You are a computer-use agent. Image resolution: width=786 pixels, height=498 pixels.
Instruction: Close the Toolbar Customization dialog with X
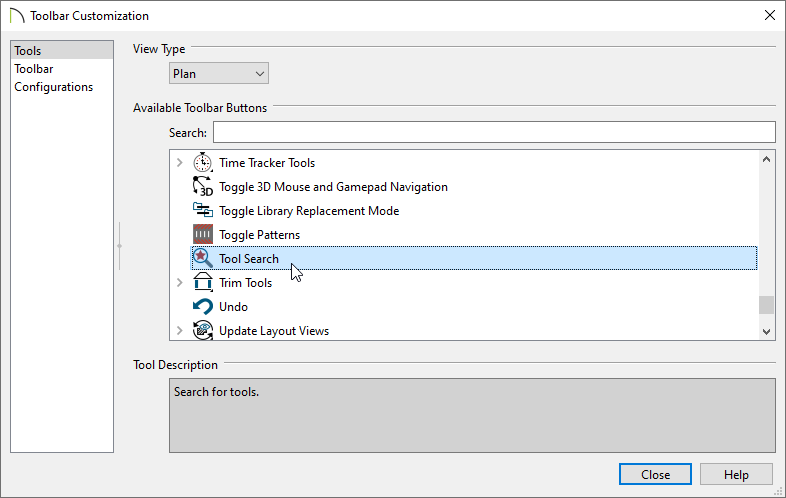point(770,16)
